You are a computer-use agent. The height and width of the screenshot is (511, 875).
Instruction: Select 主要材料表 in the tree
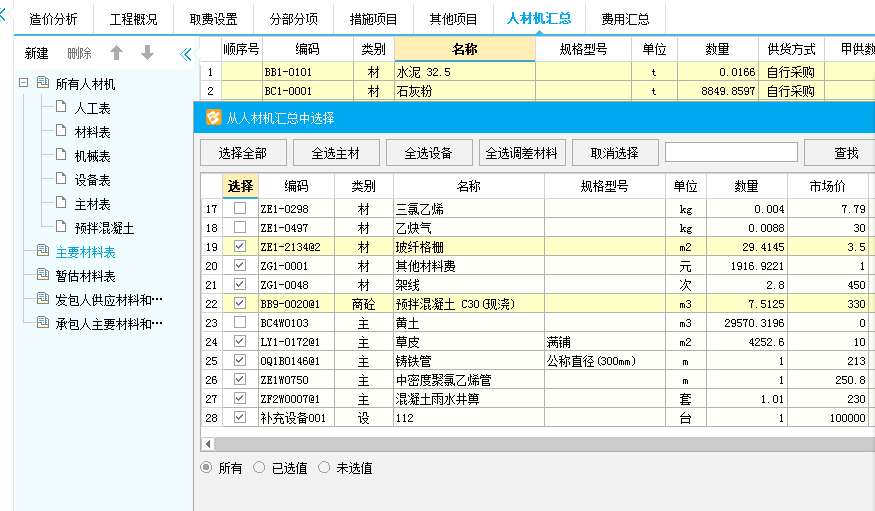click(85, 252)
